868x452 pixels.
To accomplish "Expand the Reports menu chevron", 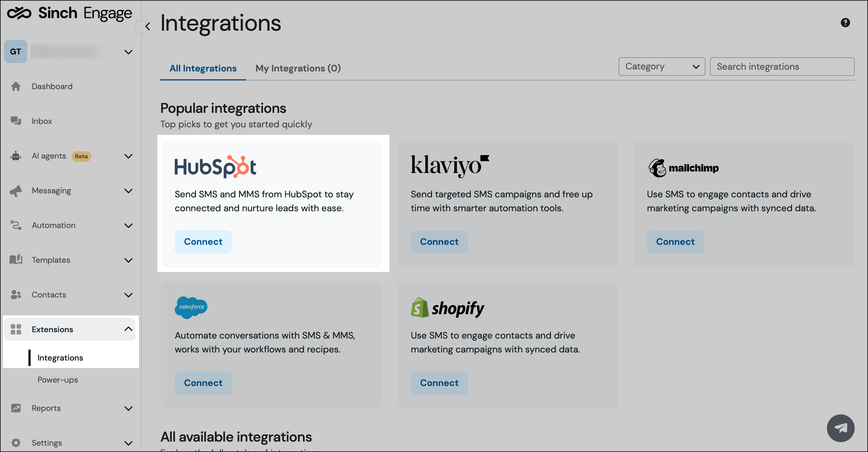I will [x=128, y=409].
